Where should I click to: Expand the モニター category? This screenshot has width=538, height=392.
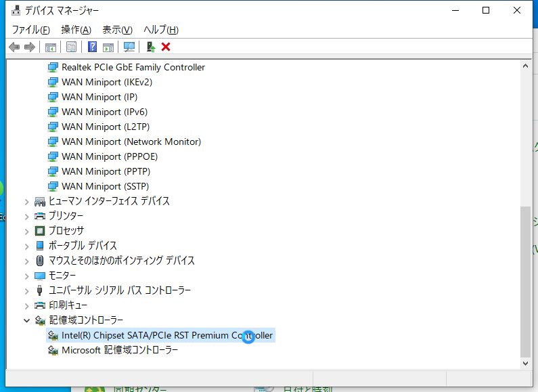pyautogui.click(x=27, y=276)
